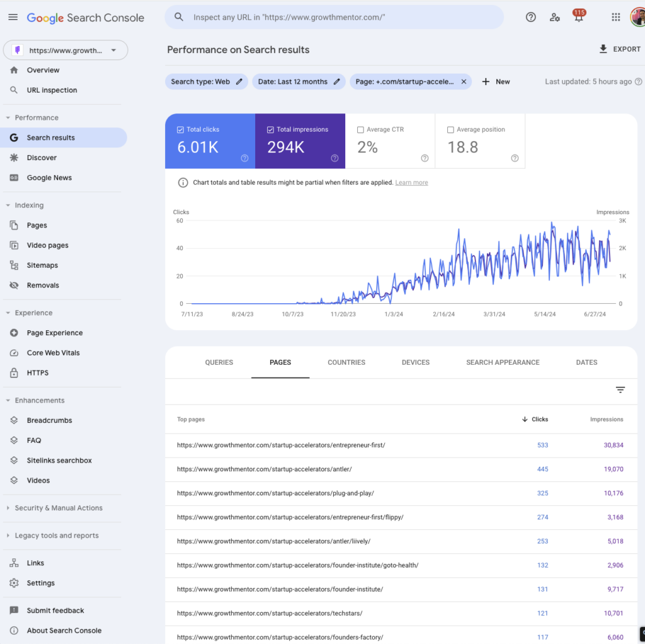Remove the Page filter chip

[464, 81]
